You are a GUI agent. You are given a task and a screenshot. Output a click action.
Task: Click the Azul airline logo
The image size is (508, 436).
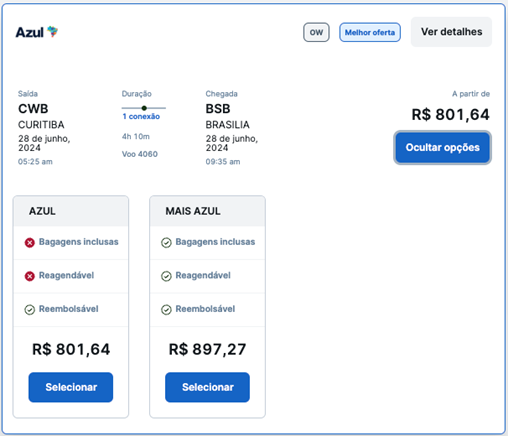[x=37, y=32]
